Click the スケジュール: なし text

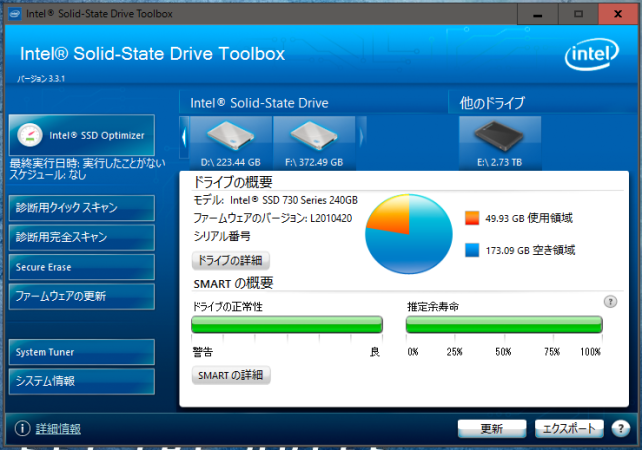pyautogui.click(x=48, y=175)
